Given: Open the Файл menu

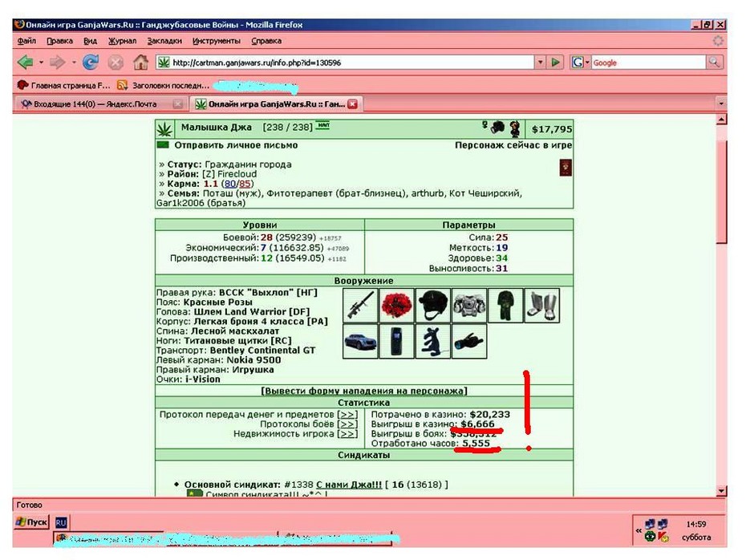Looking at the screenshot, I should pos(26,41).
